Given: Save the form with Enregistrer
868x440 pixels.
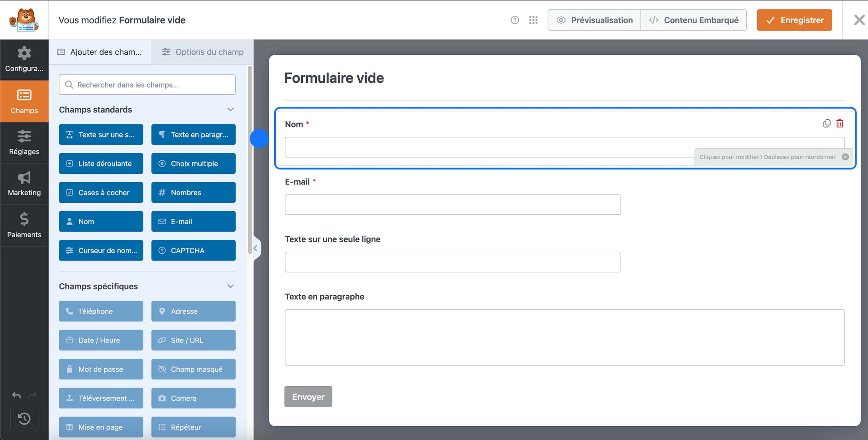Looking at the screenshot, I should click(x=794, y=20).
